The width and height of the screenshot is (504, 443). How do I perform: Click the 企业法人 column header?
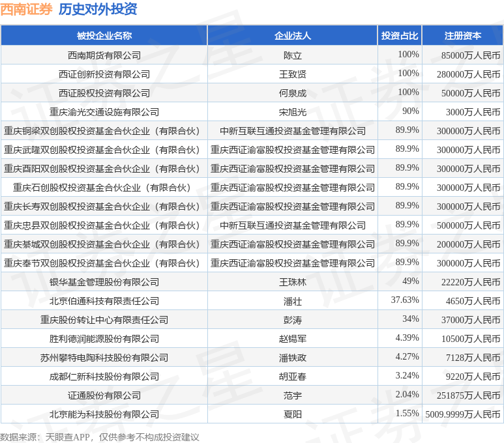(x=293, y=35)
